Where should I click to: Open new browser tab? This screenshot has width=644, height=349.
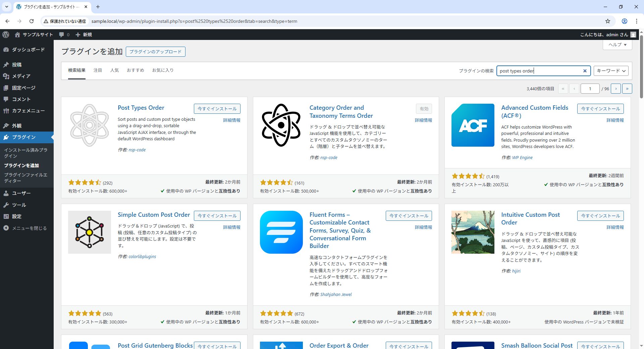click(x=98, y=7)
